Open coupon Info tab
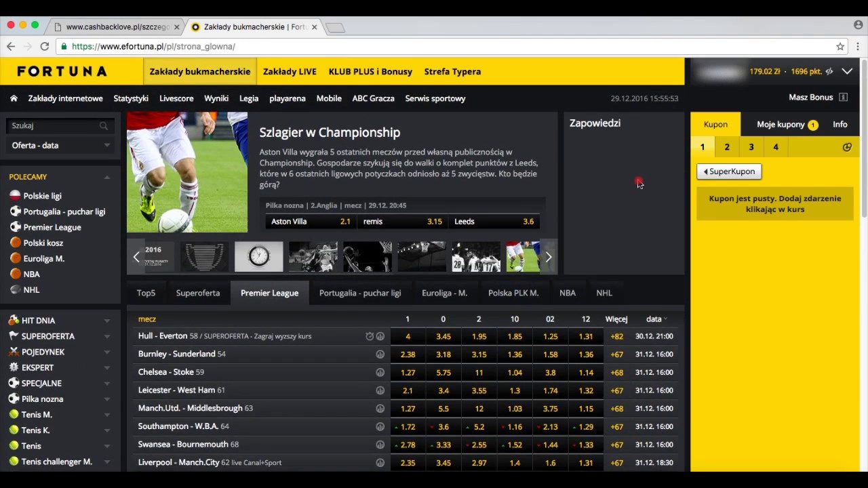The width and height of the screenshot is (868, 488). [840, 125]
